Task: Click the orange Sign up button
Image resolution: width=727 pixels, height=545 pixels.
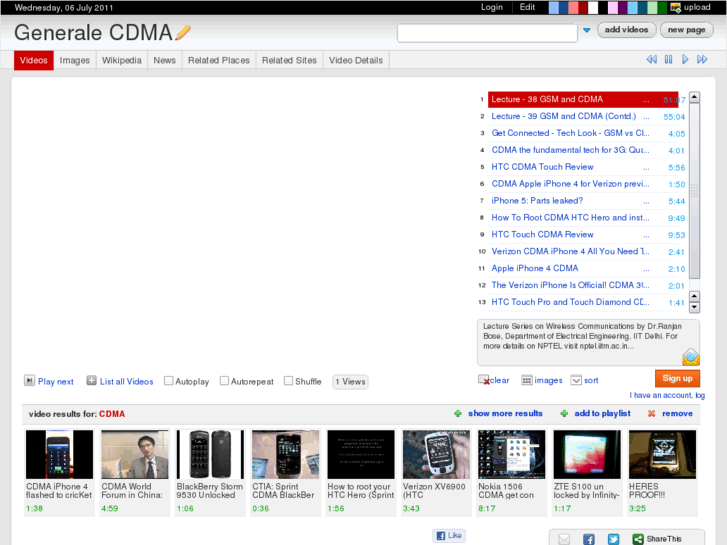Action: (677, 378)
